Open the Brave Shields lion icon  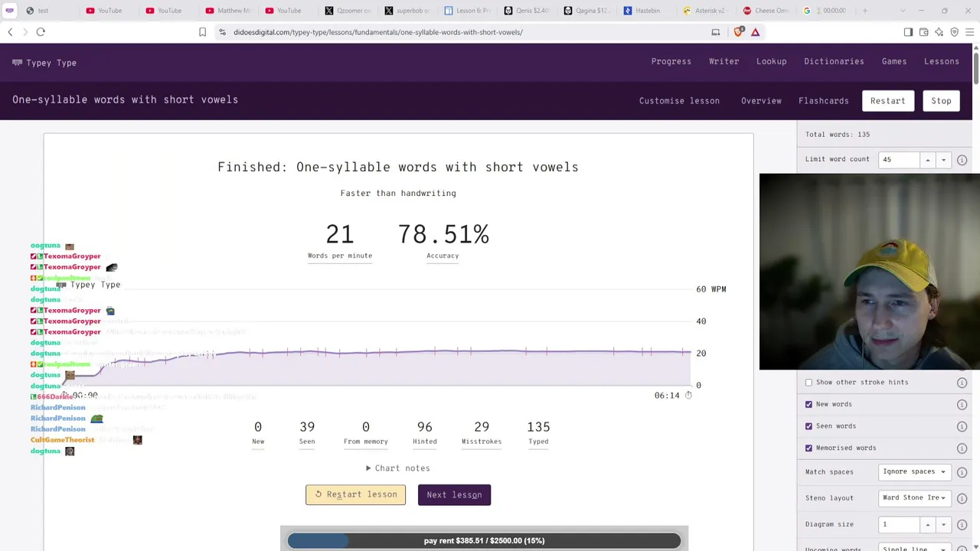point(738,32)
